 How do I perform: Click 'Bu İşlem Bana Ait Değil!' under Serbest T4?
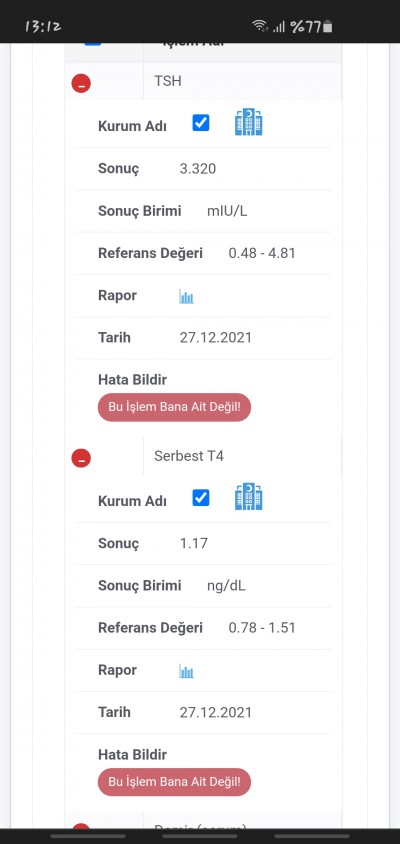(174, 782)
